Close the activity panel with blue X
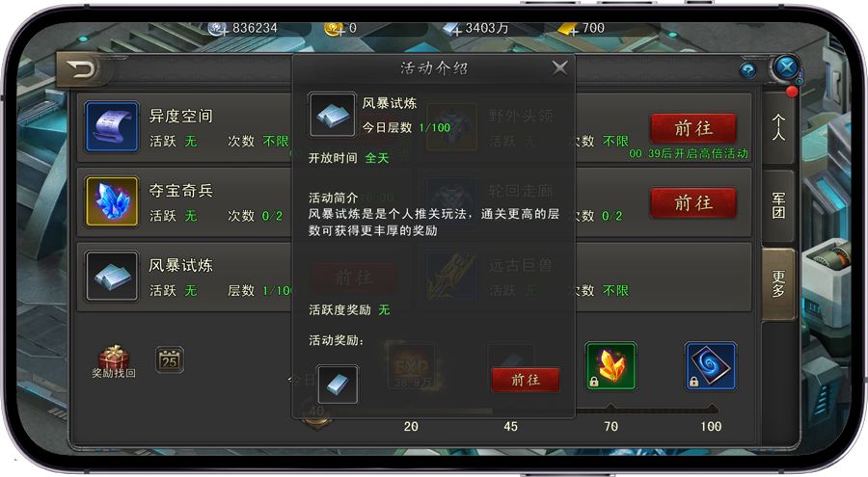The width and height of the screenshot is (868, 477). [786, 68]
